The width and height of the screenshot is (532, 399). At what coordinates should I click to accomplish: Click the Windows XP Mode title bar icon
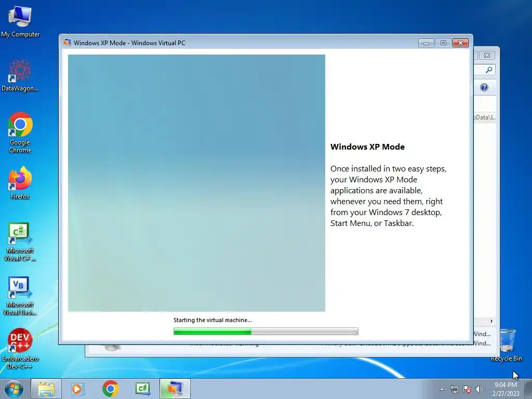pyautogui.click(x=67, y=43)
